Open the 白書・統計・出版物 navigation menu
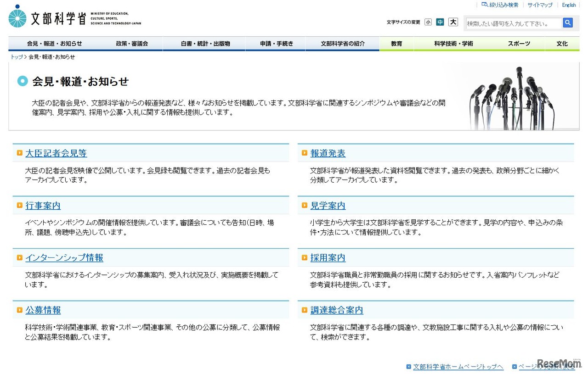Viewport: 588px width, 374px height. pyautogui.click(x=205, y=44)
